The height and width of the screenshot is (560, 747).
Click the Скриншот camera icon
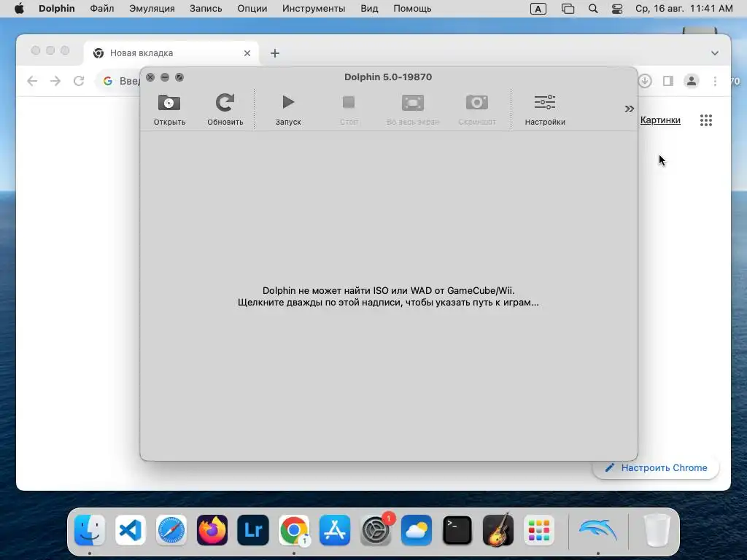(477, 102)
